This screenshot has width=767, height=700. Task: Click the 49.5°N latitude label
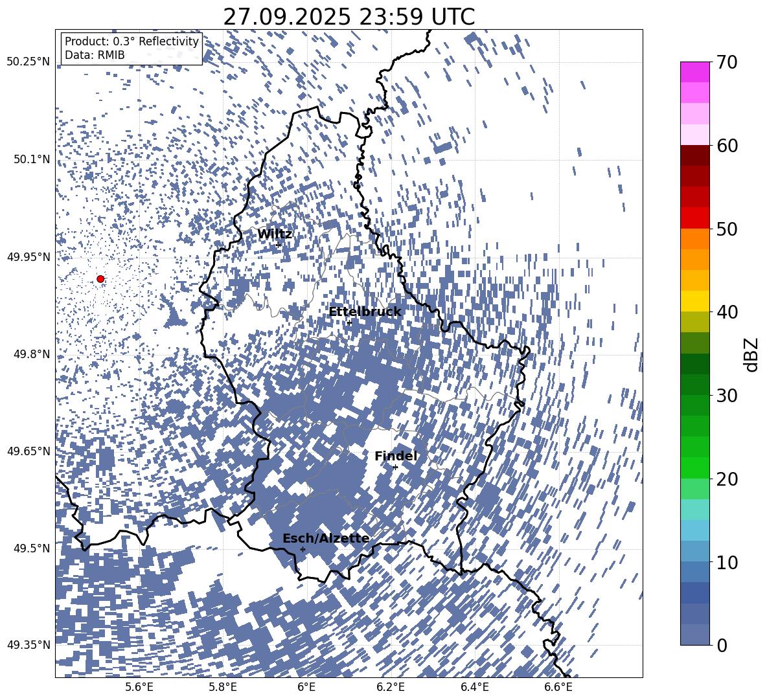tap(31, 548)
